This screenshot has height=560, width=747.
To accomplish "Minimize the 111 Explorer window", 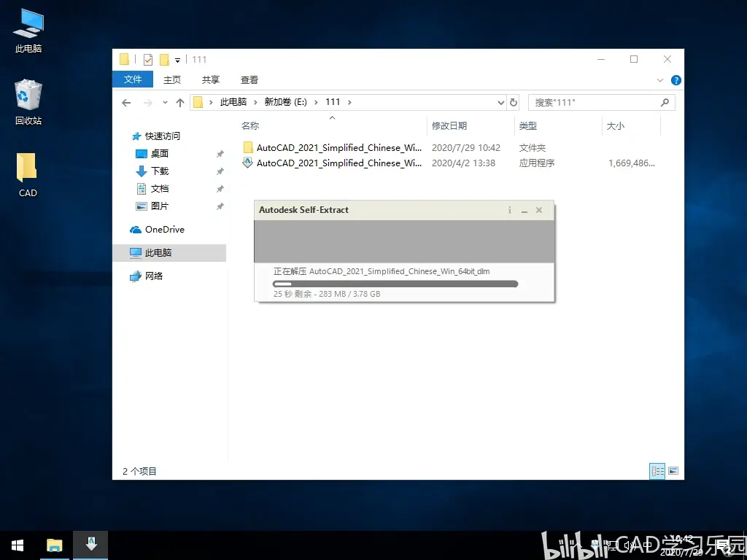I will coord(601,60).
